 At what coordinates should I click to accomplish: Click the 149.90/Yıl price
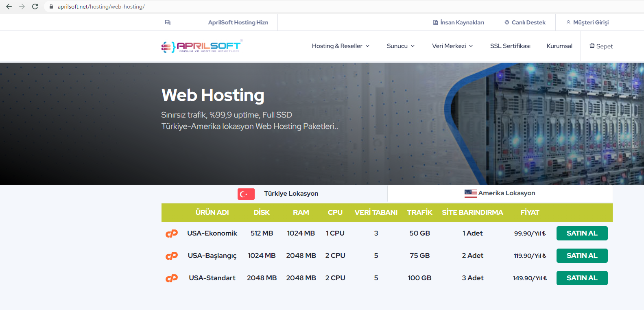530,278
